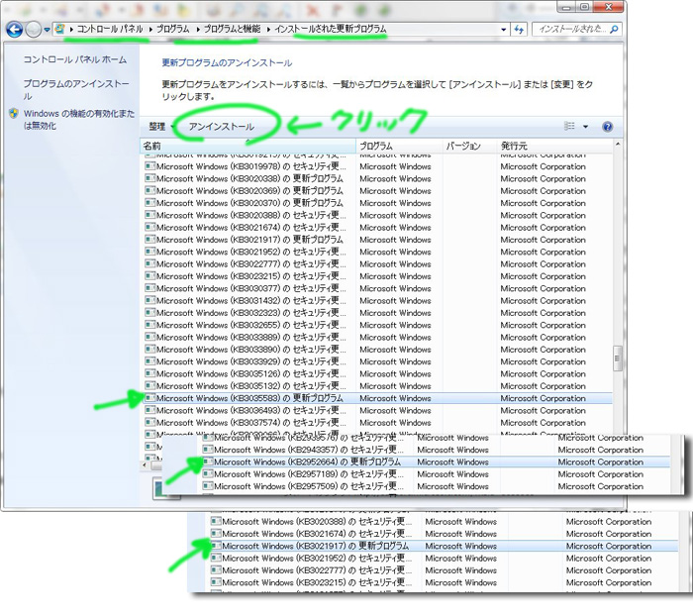The width and height of the screenshot is (693, 616).
Task: Click the アンインストール (Uninstall) toolbar button
Action: pos(221,127)
